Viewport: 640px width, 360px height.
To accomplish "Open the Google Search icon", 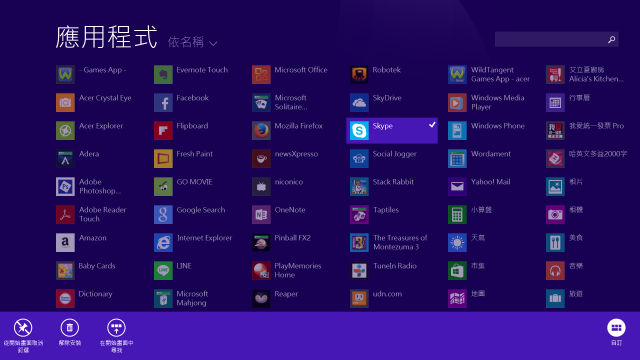I will pyautogui.click(x=163, y=214).
